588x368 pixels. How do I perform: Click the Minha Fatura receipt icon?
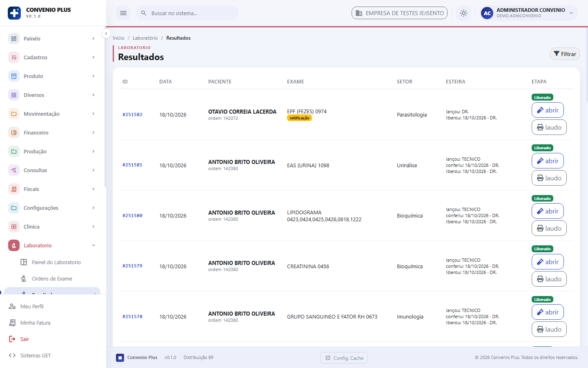(x=12, y=323)
